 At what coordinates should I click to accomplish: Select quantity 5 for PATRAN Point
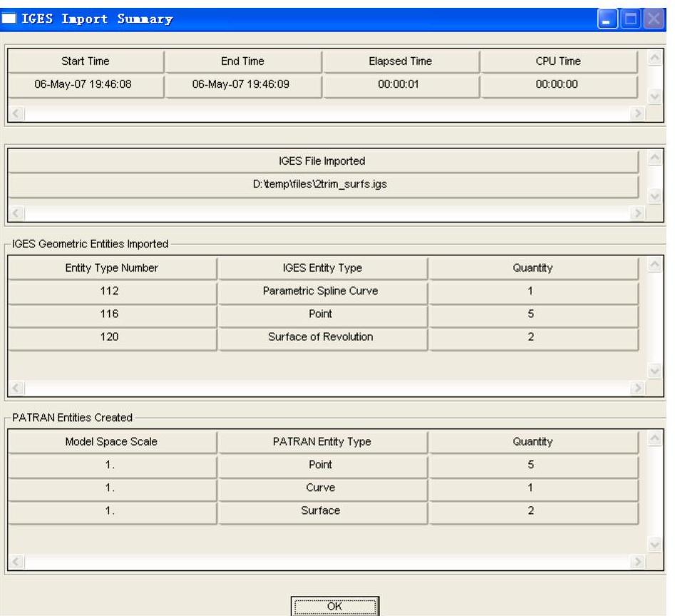click(533, 465)
